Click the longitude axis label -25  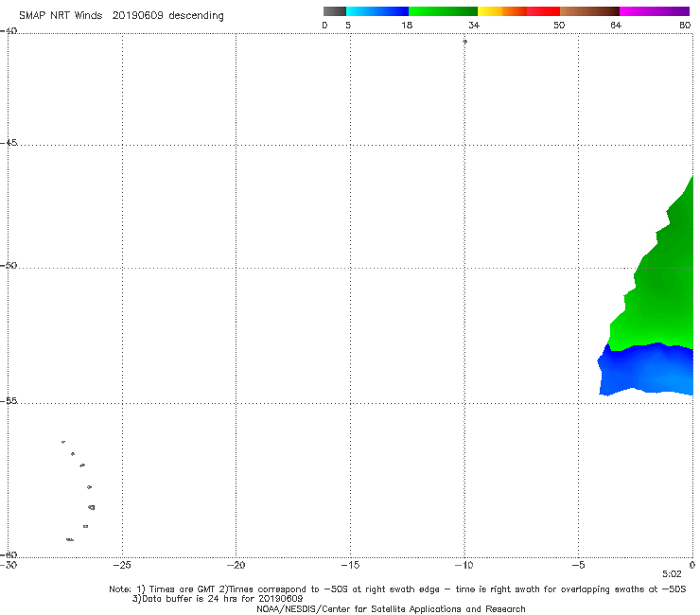pyautogui.click(x=122, y=565)
